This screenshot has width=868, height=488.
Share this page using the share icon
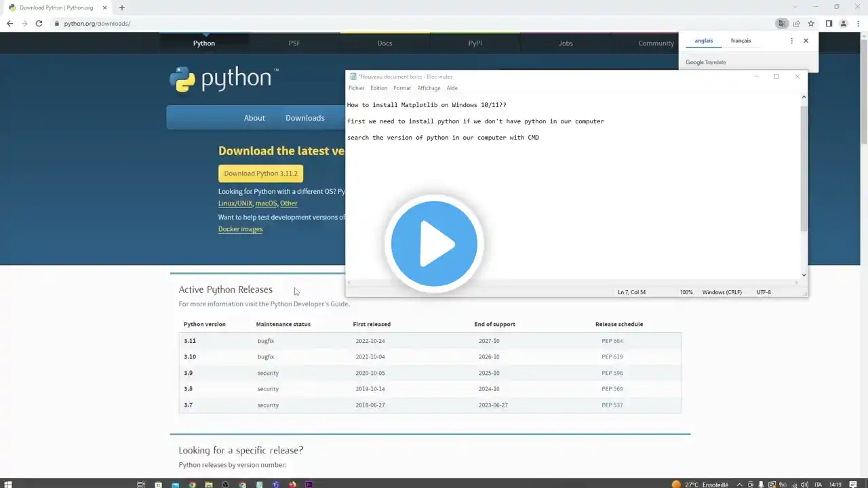(x=797, y=24)
